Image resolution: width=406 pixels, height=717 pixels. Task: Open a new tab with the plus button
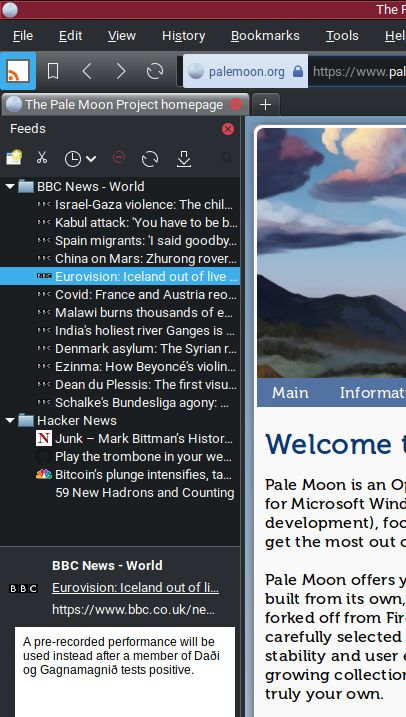click(265, 105)
